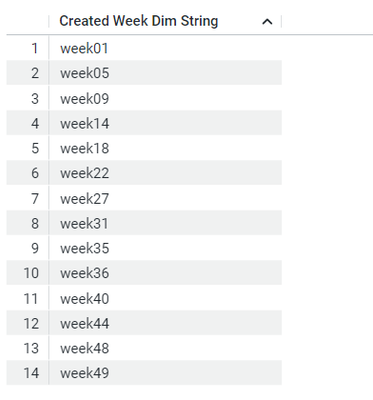Click row number 14
The image size is (373, 400).
[31, 373]
